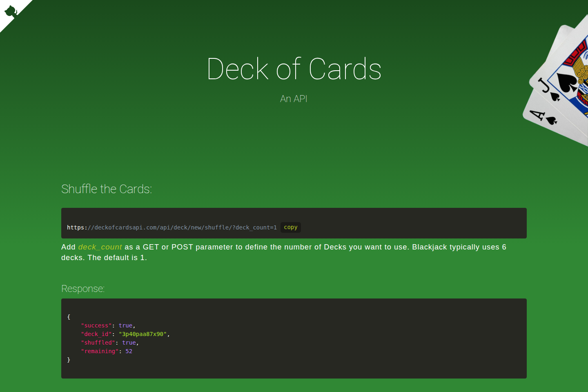This screenshot has height=392, width=588.
Task: Click the copy button for the shuffle URL
Action: pos(290,227)
